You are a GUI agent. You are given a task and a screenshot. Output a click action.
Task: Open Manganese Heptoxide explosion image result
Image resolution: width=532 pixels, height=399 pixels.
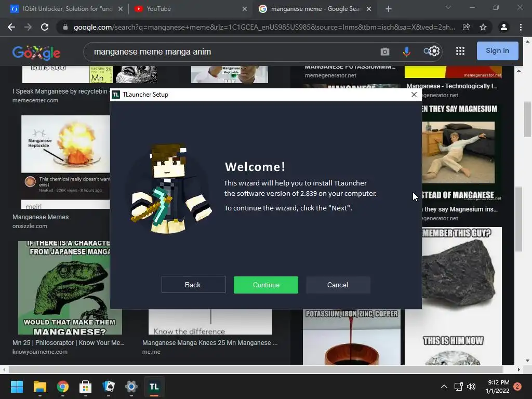tap(65, 144)
